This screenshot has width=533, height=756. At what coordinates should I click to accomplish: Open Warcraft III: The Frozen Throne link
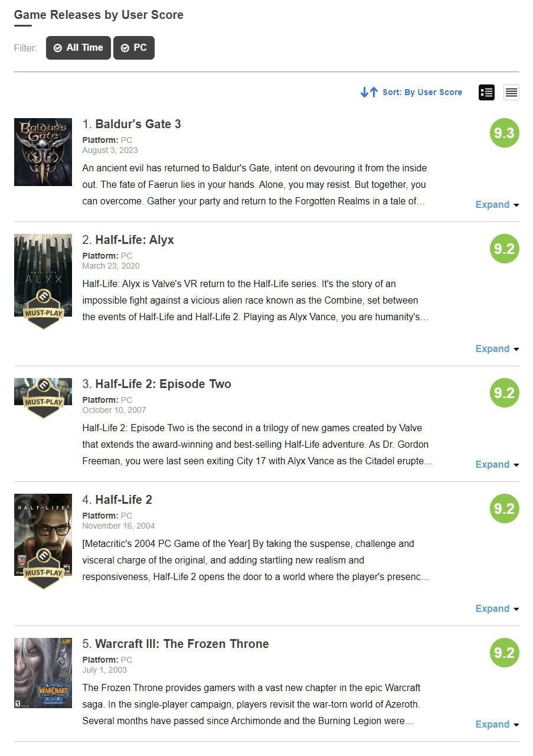[x=182, y=644]
